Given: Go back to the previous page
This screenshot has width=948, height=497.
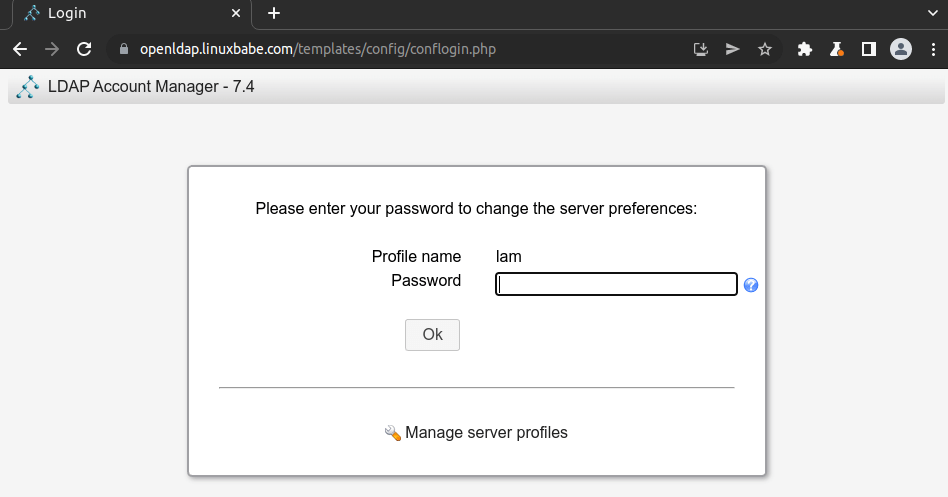Looking at the screenshot, I should 20,49.
